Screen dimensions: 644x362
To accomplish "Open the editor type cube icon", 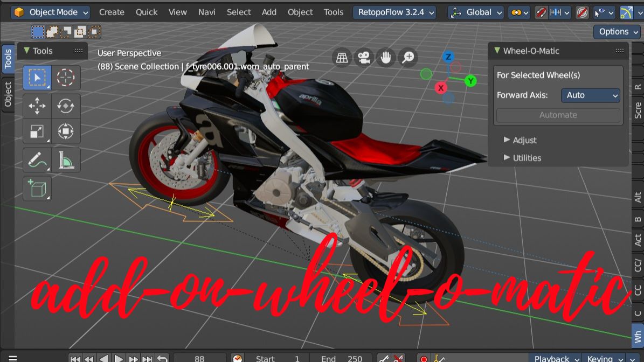I will [x=19, y=12].
